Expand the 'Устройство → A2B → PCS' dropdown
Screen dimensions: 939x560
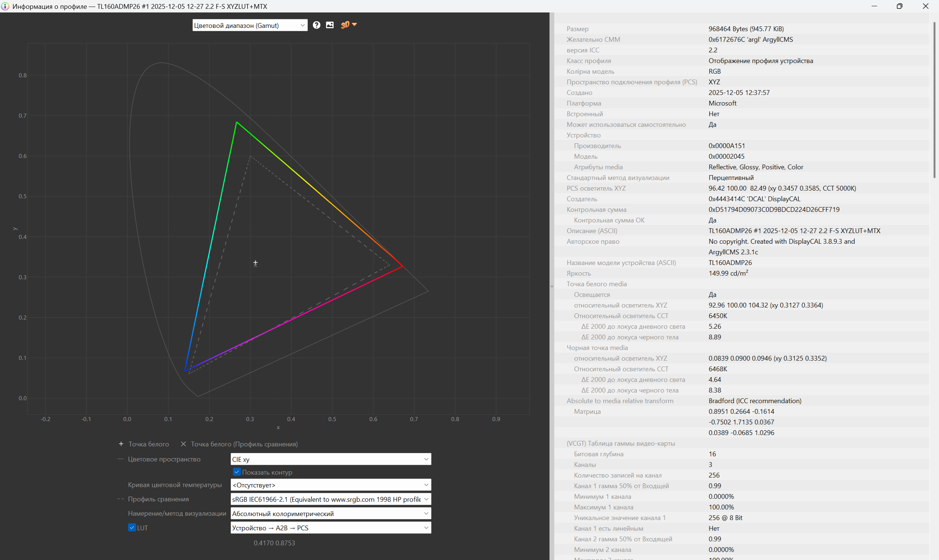coord(330,528)
